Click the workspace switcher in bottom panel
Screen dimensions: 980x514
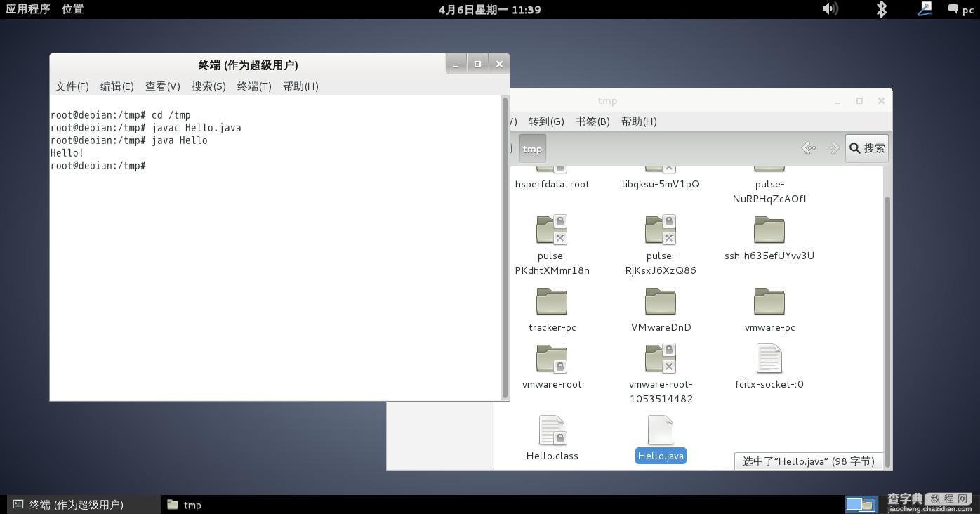861,504
